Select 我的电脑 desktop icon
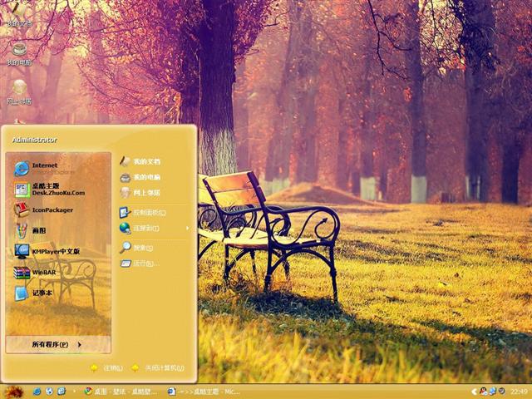532x399 pixels. point(19,54)
